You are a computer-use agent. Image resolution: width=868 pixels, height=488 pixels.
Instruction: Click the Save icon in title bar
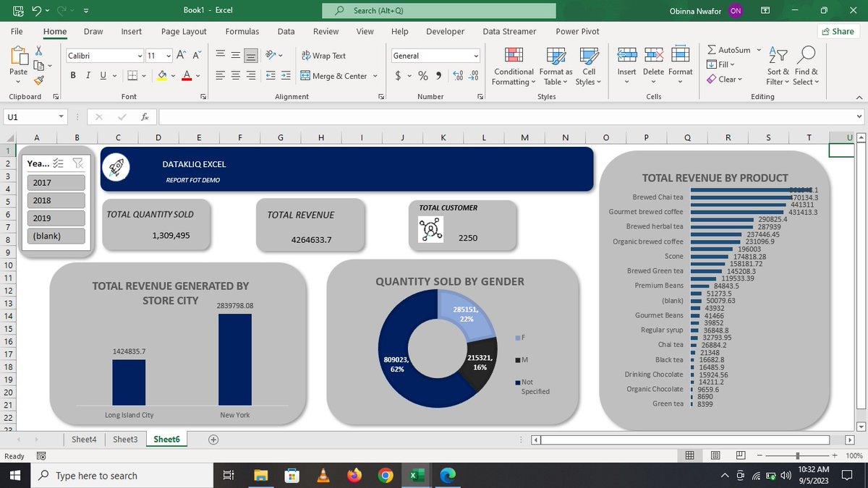click(18, 11)
